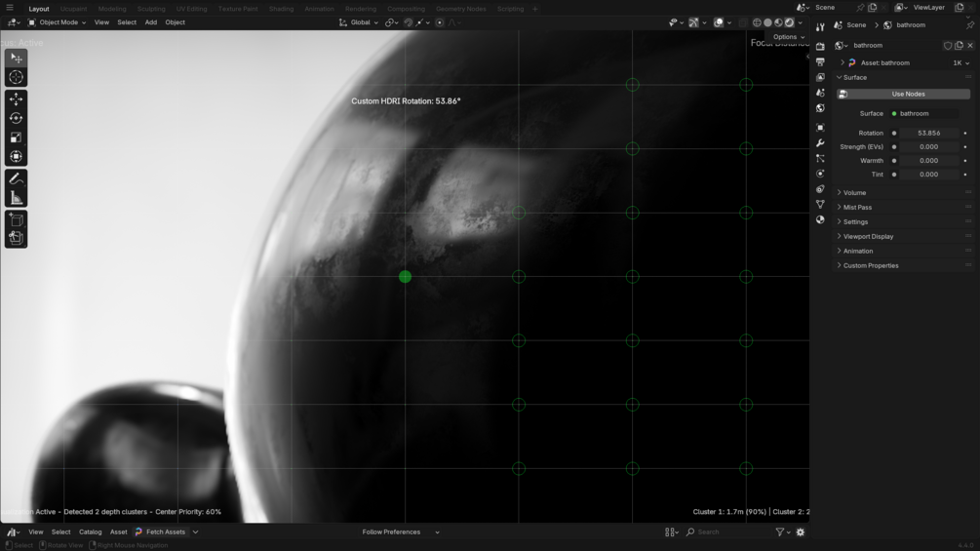
Task: Open the View Layer properties tab
Action: pyautogui.click(x=821, y=77)
